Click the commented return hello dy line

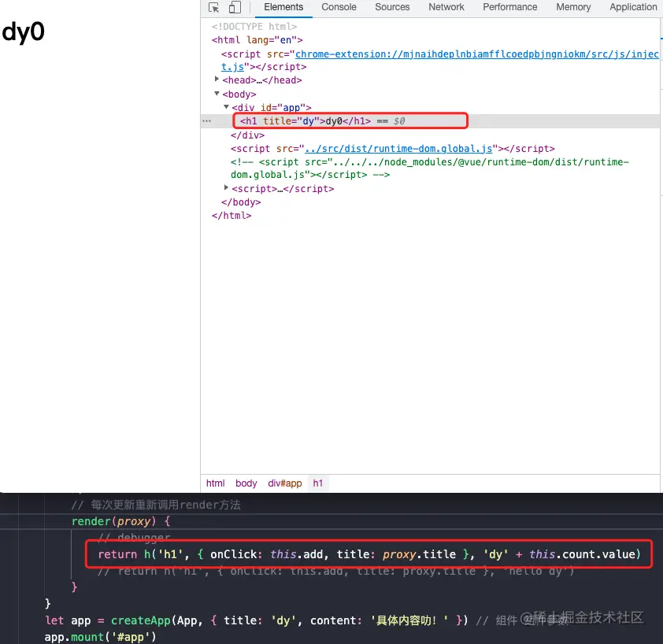(x=335, y=572)
